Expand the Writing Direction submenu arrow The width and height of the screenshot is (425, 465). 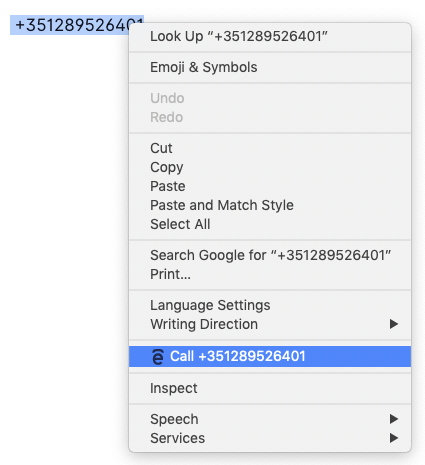pos(394,324)
